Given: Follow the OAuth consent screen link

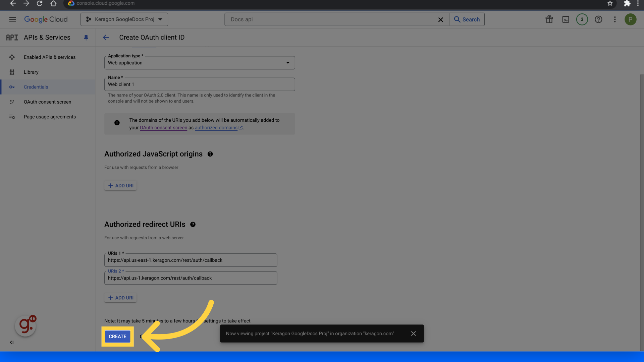Looking at the screenshot, I should coord(163,128).
